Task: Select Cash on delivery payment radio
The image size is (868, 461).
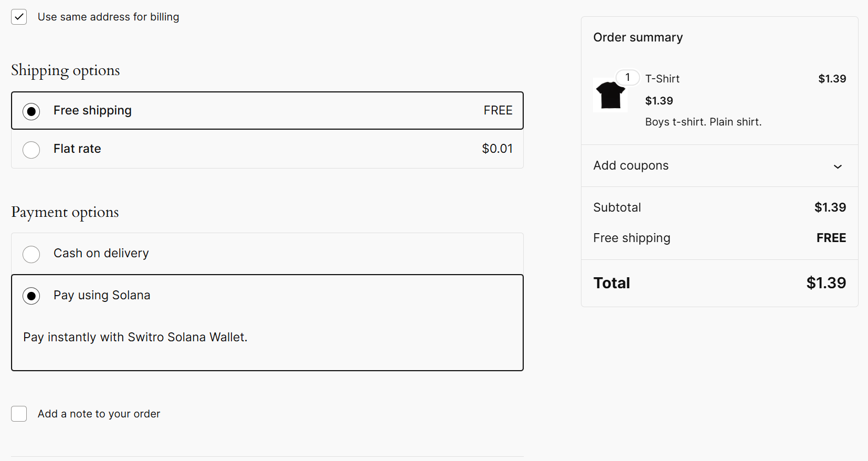Action: tap(31, 254)
